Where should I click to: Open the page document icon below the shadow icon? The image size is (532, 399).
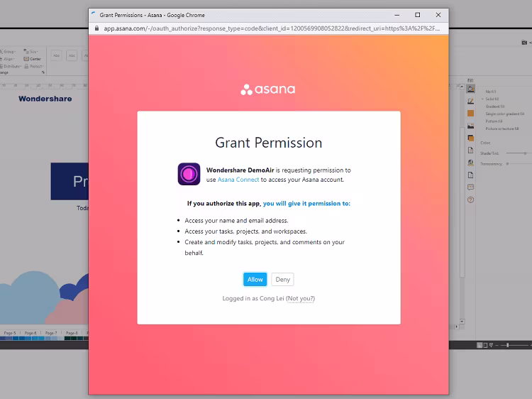[x=470, y=151]
